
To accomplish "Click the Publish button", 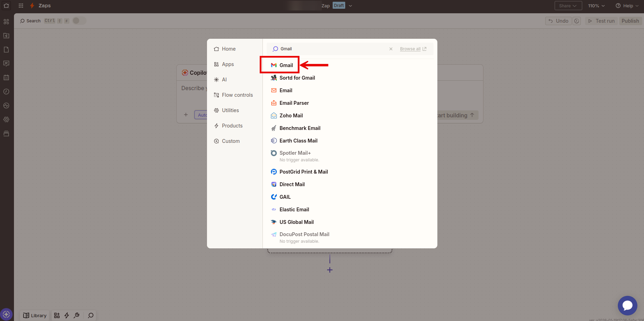I will [630, 21].
